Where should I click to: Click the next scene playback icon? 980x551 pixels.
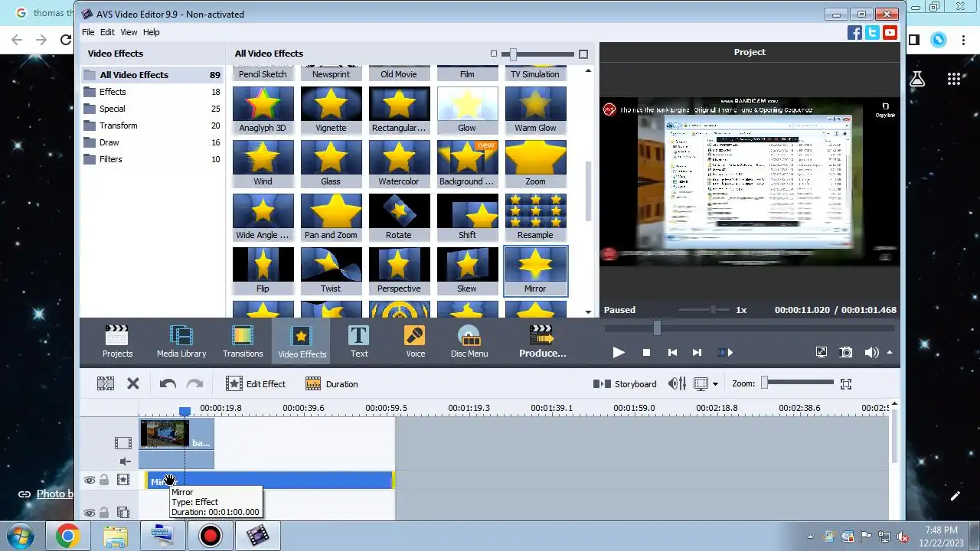(725, 352)
